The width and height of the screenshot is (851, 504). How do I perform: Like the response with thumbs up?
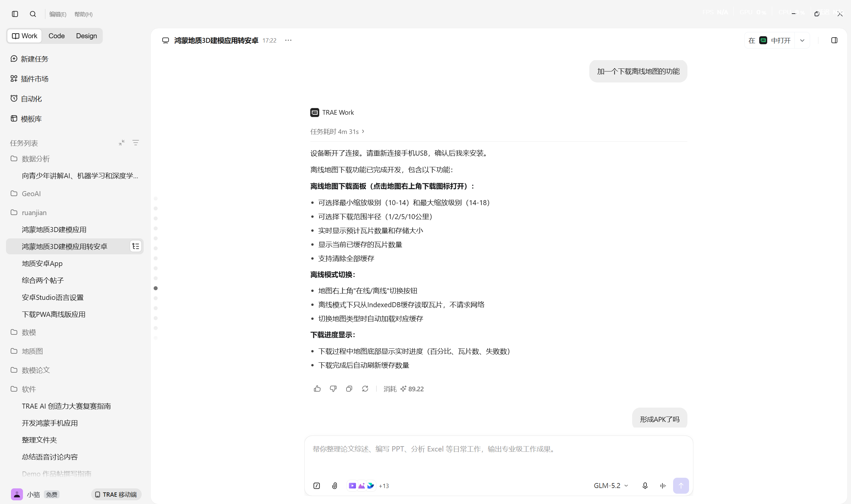[x=317, y=389]
